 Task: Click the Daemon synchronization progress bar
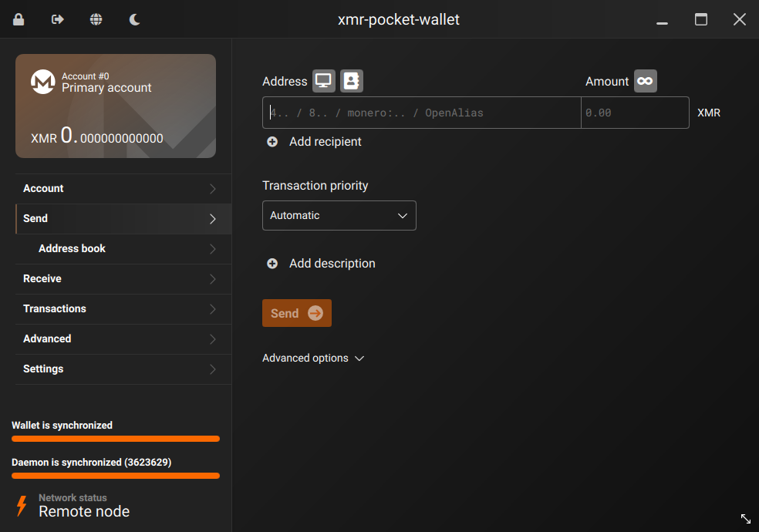pos(115,476)
